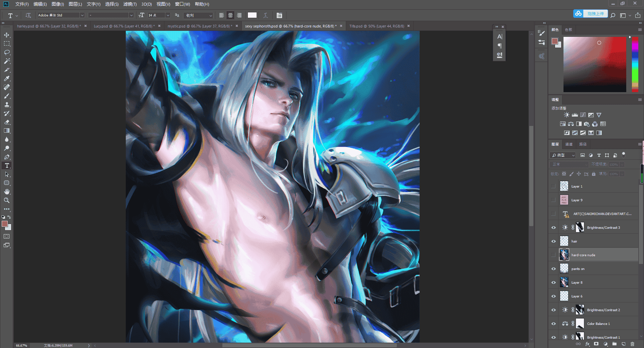Viewport: 644px width, 348px height.
Task: Select the Lasso tool
Action: click(x=7, y=53)
